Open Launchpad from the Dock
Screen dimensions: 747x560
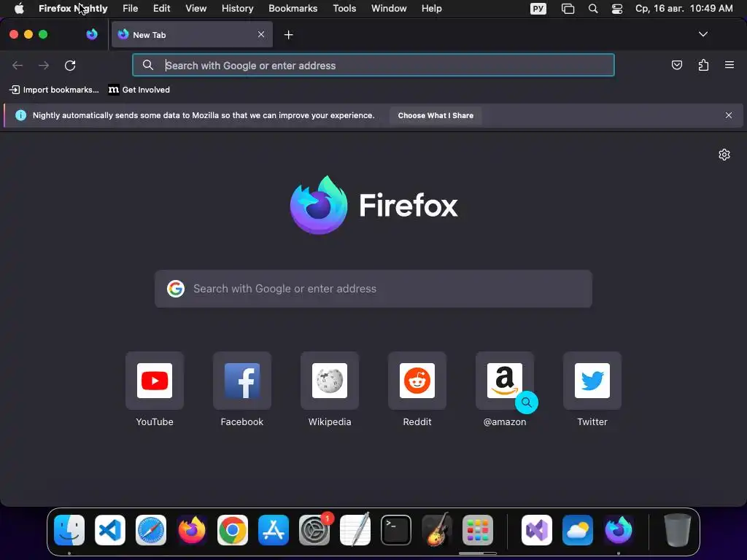[477, 530]
